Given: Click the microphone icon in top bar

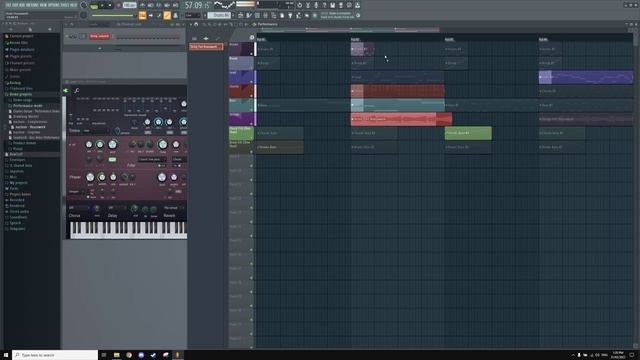Looking at the screenshot, I should (316, 5).
